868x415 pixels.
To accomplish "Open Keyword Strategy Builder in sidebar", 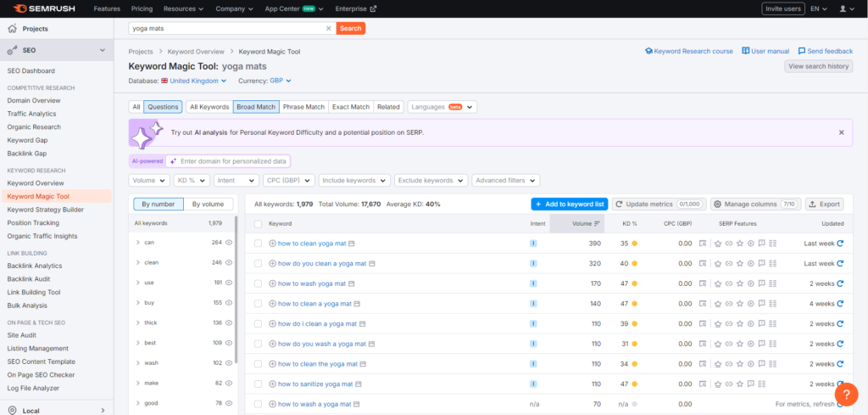I will point(46,210).
